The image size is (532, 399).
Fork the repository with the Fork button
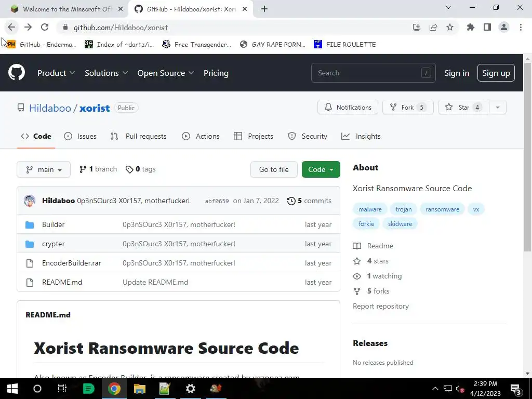[408, 107]
